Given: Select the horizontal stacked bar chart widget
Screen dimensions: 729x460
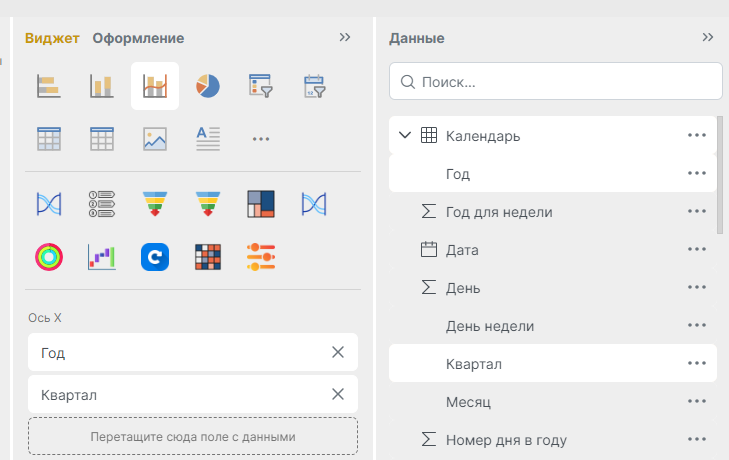Looking at the screenshot, I should tap(49, 86).
